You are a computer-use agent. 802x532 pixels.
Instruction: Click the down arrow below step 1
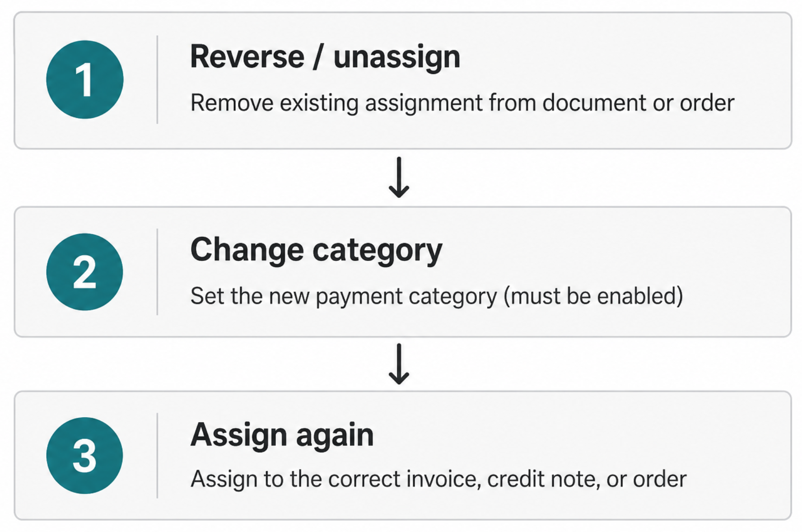pos(399,177)
